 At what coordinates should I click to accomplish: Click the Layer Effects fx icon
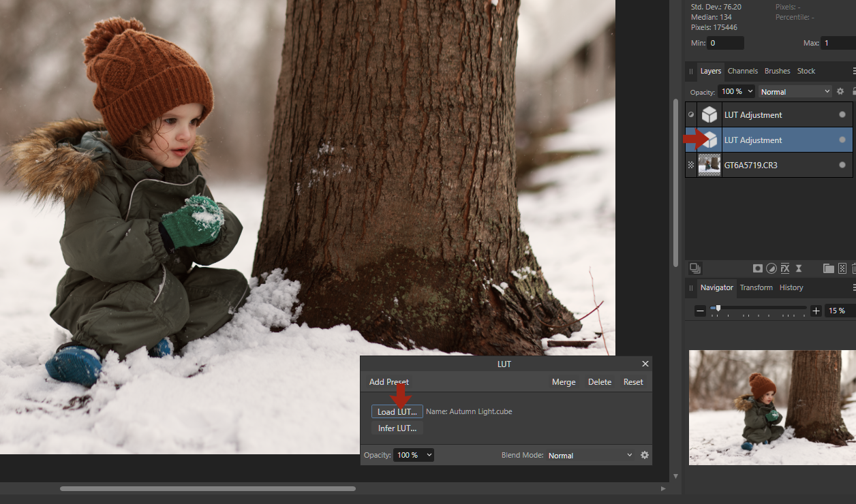click(785, 268)
